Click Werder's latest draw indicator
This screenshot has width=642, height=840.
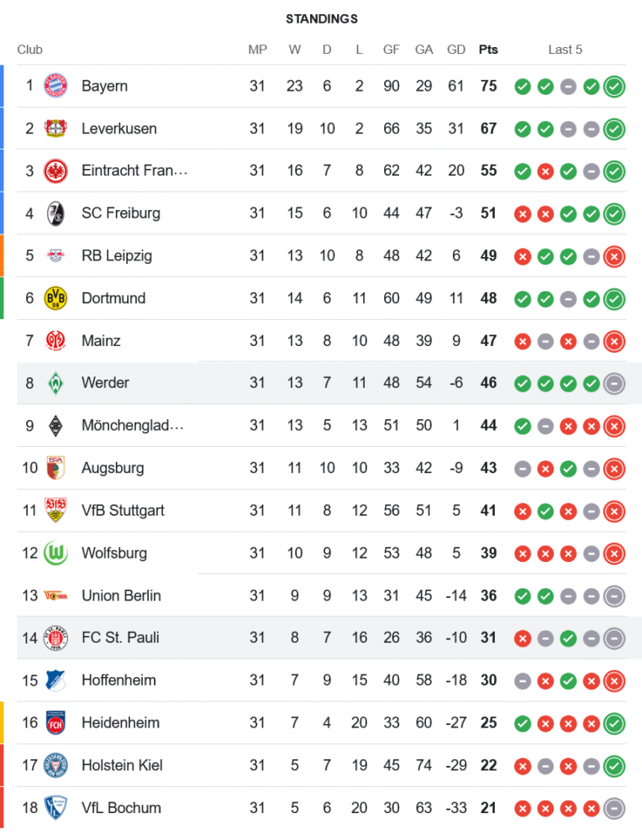pos(614,383)
